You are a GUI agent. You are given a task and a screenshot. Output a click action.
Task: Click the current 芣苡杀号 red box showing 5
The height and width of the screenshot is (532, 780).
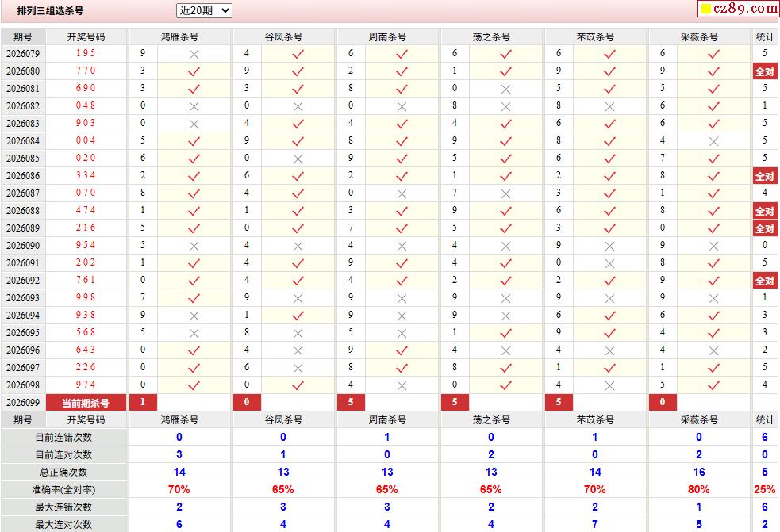pos(559,402)
